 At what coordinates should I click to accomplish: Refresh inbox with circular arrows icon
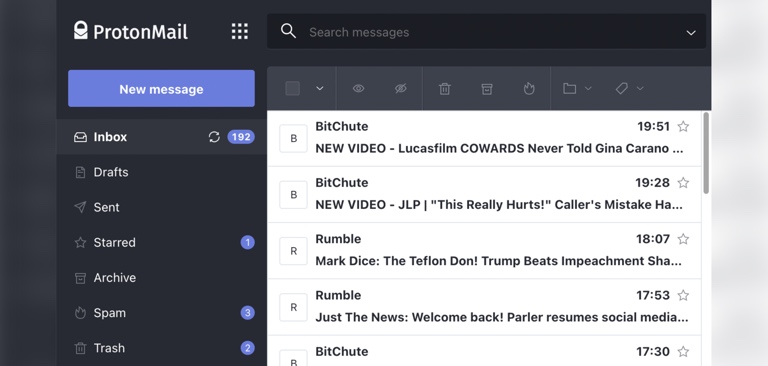coord(214,137)
